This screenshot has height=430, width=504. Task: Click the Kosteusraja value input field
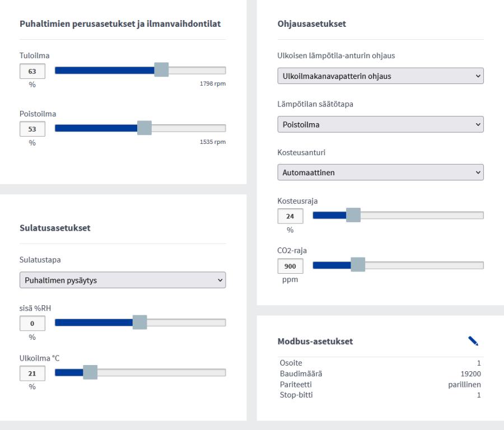coord(291,217)
